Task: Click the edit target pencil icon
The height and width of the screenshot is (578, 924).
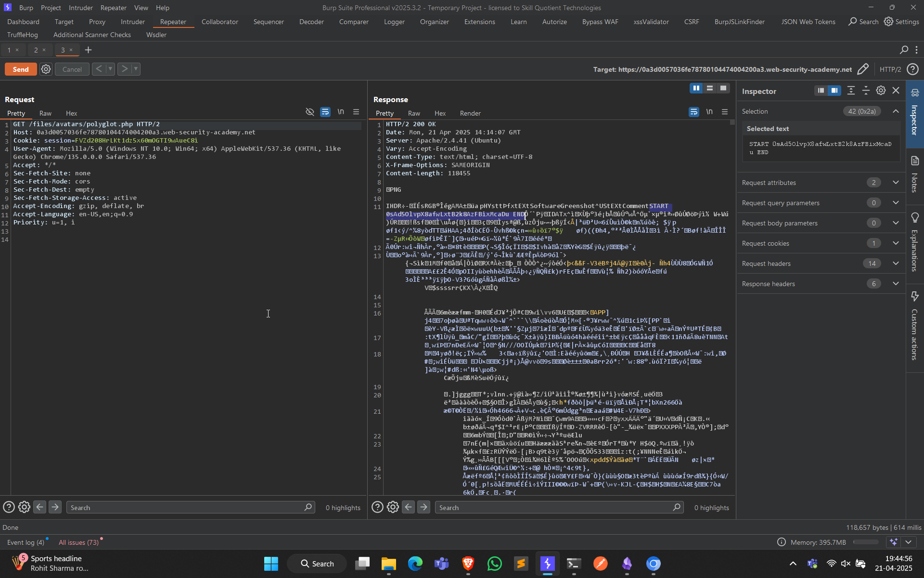Action: pos(863,69)
